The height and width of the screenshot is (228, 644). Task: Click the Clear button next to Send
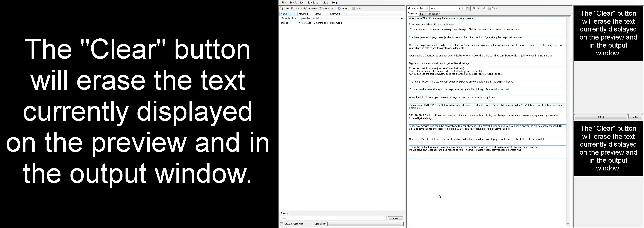(x=636, y=117)
